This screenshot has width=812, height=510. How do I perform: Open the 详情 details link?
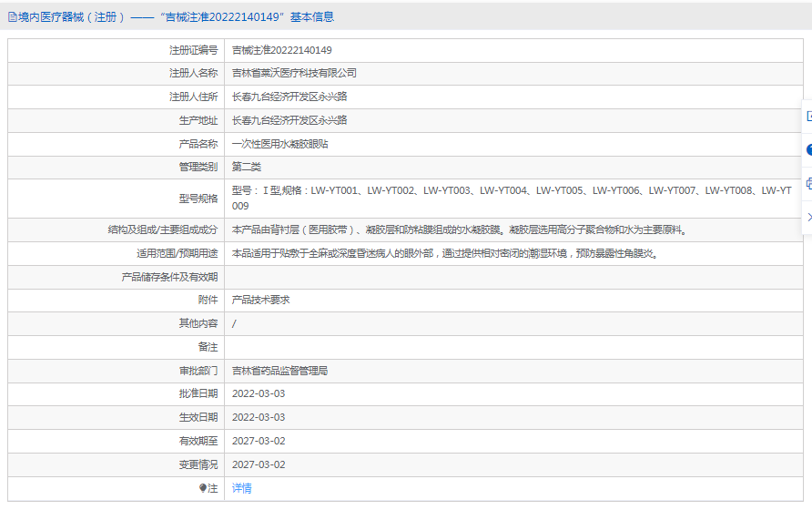241,488
